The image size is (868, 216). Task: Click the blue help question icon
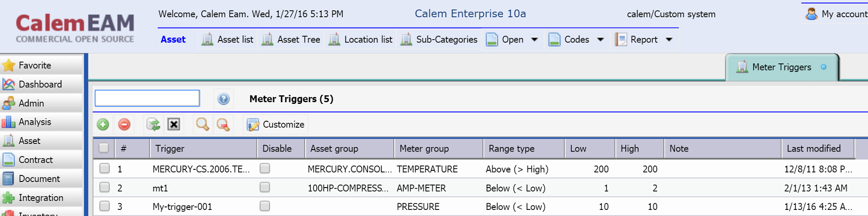point(223,99)
